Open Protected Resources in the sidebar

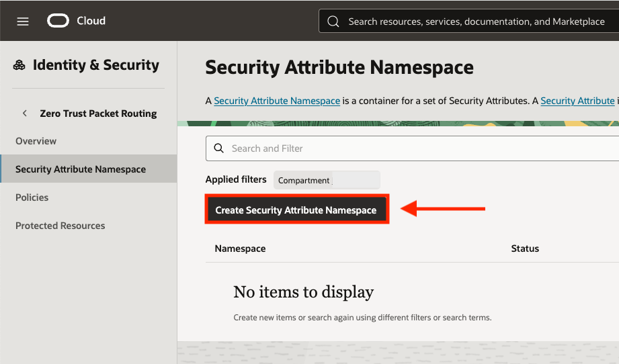(60, 226)
